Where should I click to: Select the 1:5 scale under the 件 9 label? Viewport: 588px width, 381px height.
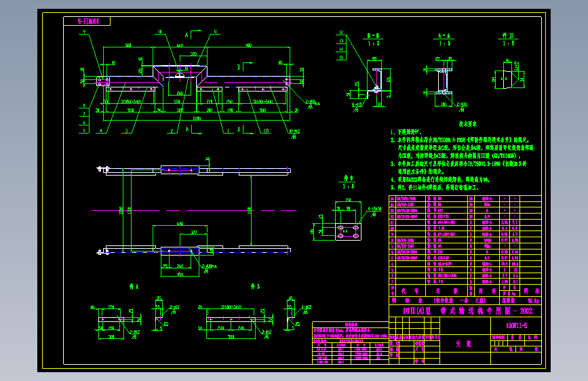pos(349,186)
